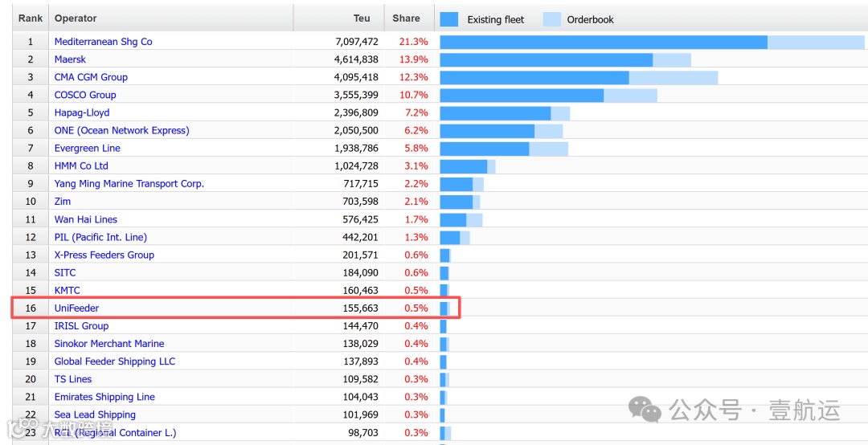Image resolution: width=868 pixels, height=445 pixels.
Task: Open the COSCO Group link
Action: tap(85, 95)
